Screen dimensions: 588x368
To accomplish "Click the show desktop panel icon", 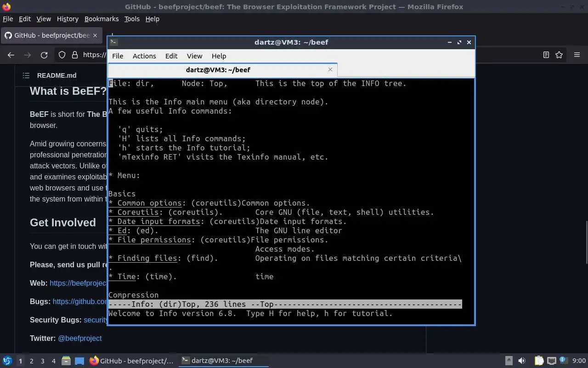I will 79,361.
